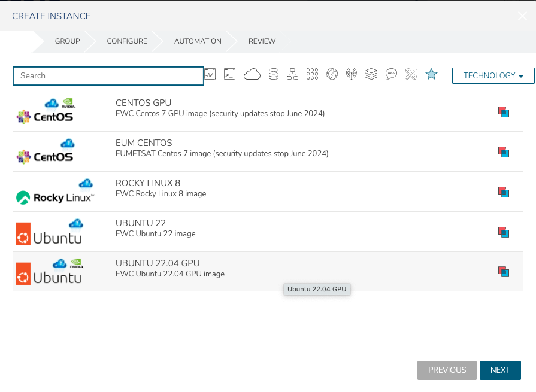Filter by wrench and screwdriver tools icon
The height and width of the screenshot is (392, 536).
[411, 74]
